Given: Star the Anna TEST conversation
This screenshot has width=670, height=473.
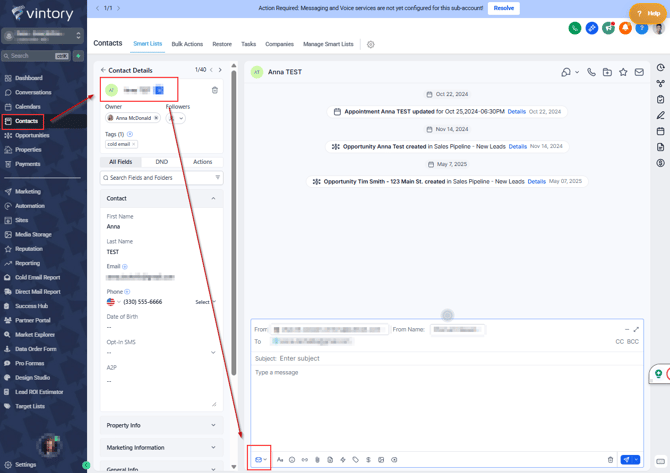Looking at the screenshot, I should click(623, 72).
